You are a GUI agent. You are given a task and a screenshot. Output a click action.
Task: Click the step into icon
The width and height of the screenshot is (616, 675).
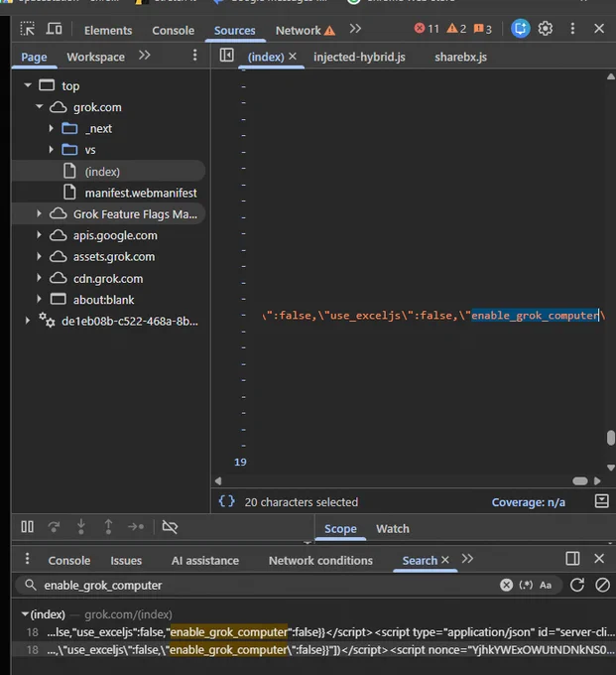(x=81, y=526)
